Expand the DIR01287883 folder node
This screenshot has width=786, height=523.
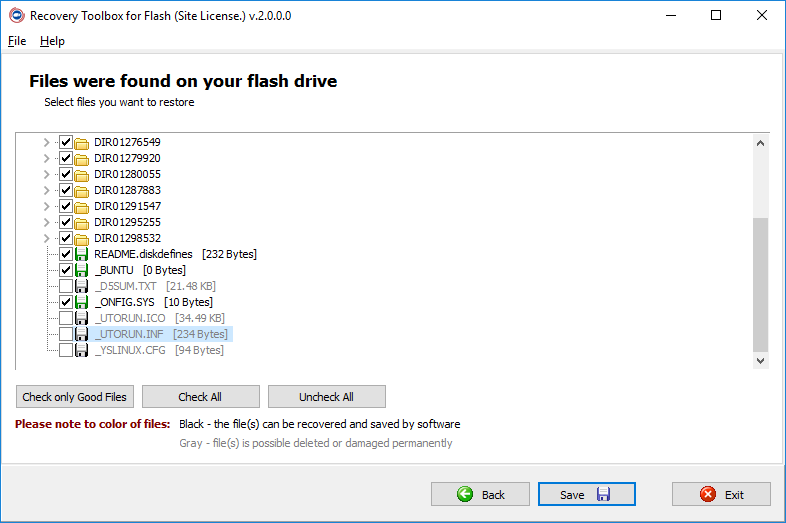[x=47, y=191]
